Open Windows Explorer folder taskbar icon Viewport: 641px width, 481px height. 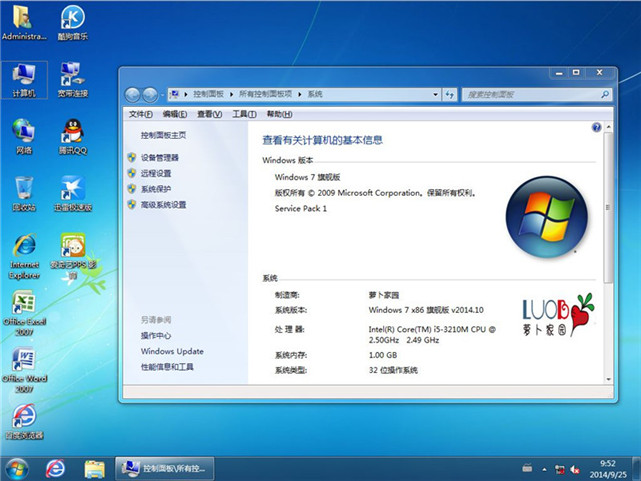[x=94, y=469]
